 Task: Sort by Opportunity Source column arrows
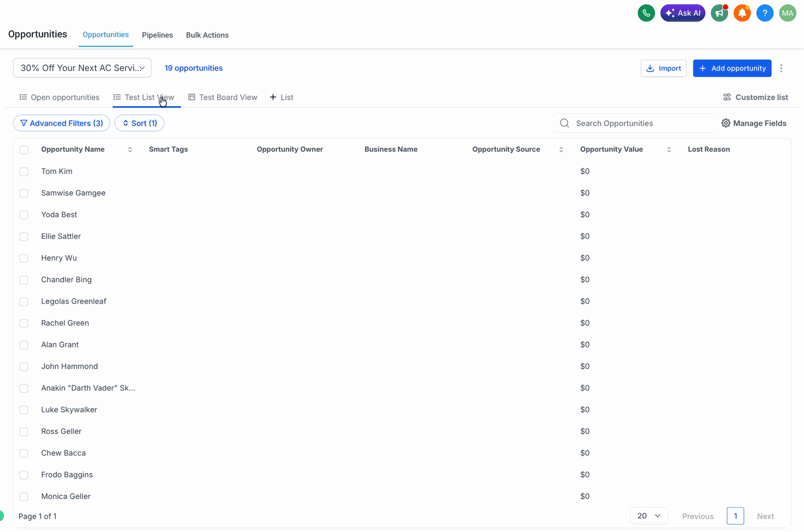coord(561,150)
